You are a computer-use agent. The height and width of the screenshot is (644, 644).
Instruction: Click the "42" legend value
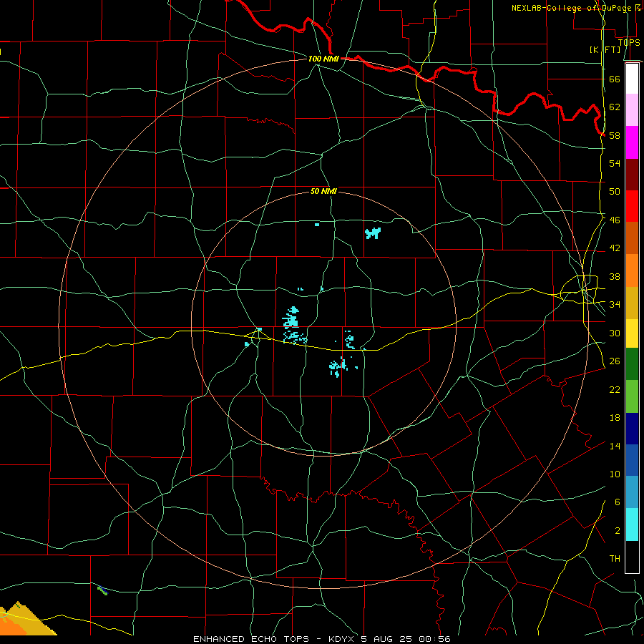tap(615, 248)
